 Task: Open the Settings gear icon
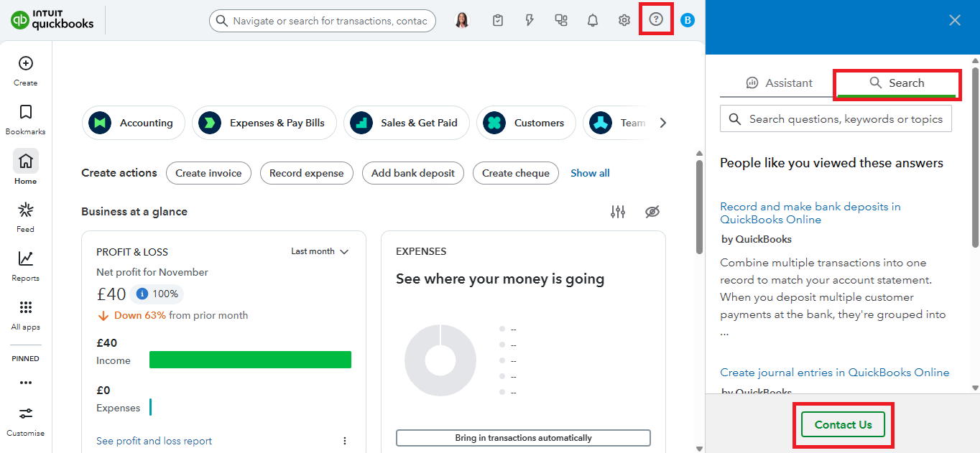click(x=624, y=20)
